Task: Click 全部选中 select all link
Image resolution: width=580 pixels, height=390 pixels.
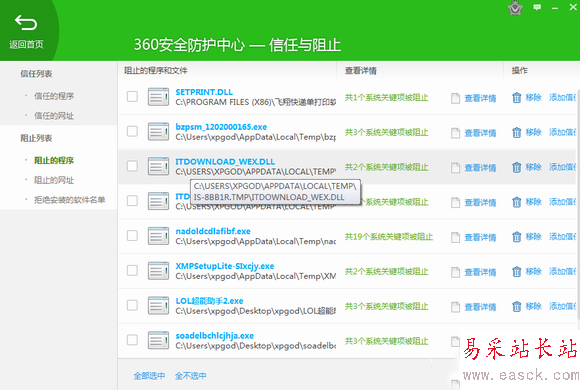Action: [149, 376]
